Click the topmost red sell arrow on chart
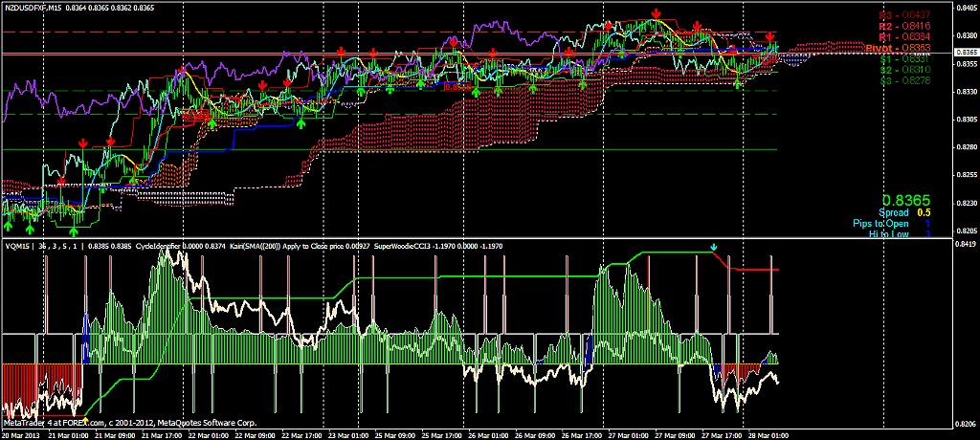This screenshot has height=440, width=980. pos(656,13)
